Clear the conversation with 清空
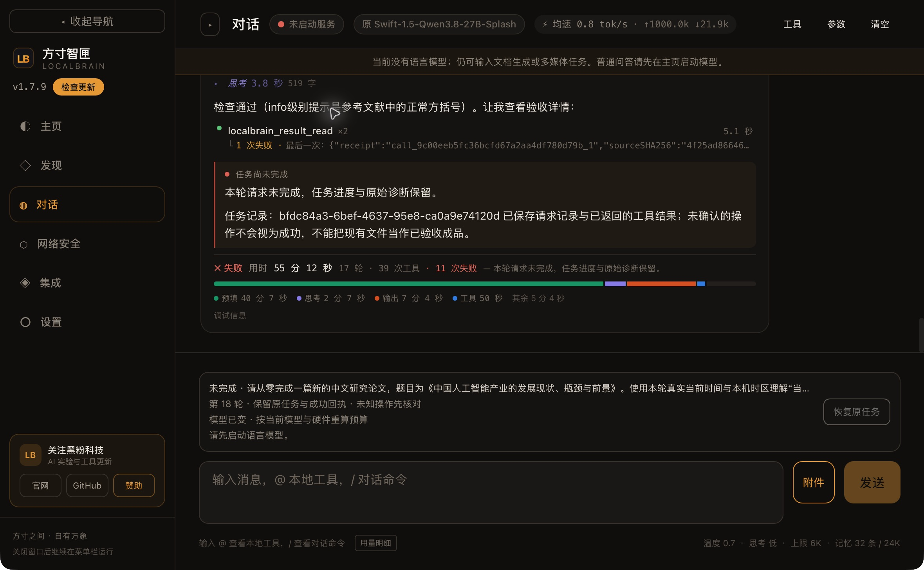Viewport: 924px width, 570px height. pos(880,24)
